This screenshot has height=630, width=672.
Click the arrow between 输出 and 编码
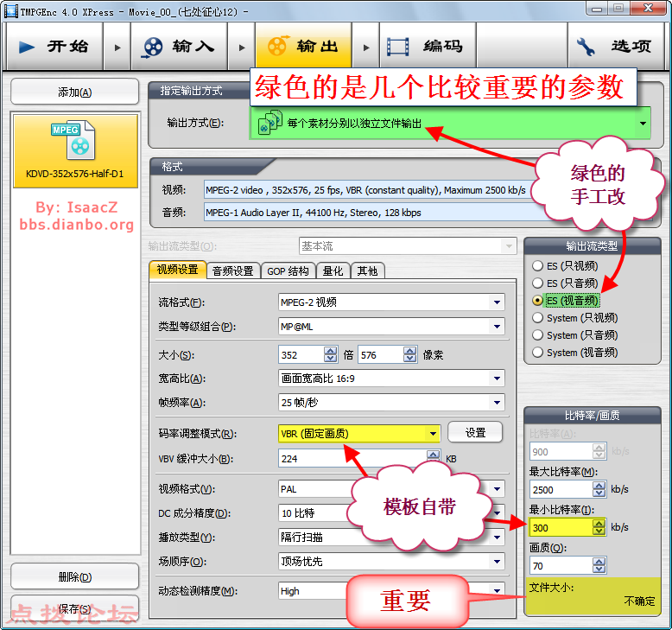tap(366, 48)
